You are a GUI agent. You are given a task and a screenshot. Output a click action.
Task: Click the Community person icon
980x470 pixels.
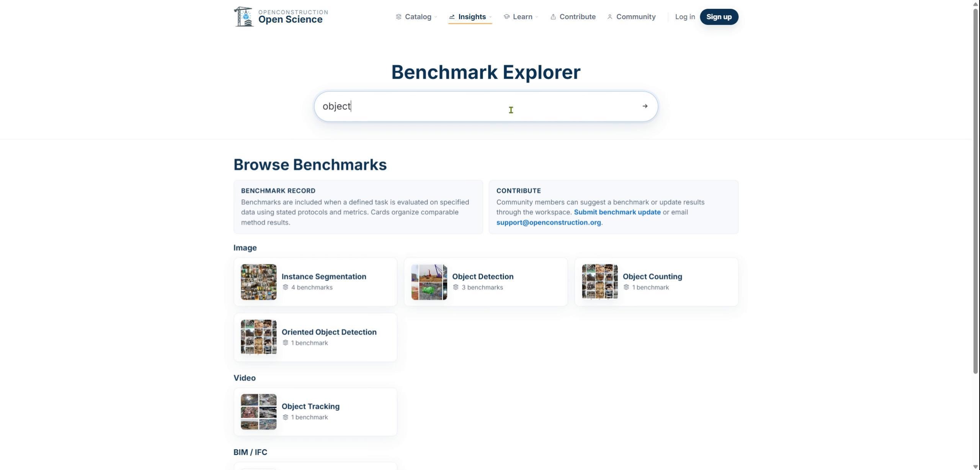click(610, 17)
